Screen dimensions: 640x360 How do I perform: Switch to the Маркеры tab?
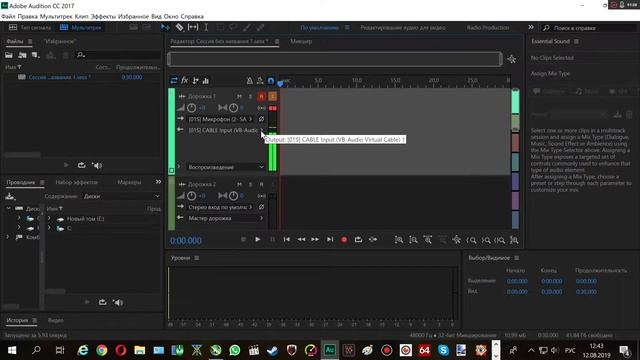(129, 182)
